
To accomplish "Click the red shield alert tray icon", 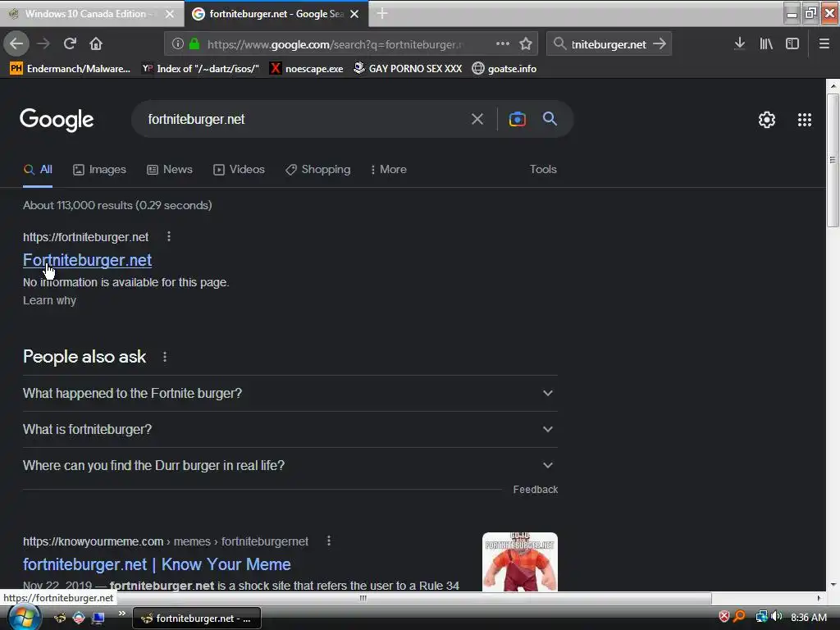I will (x=724, y=617).
